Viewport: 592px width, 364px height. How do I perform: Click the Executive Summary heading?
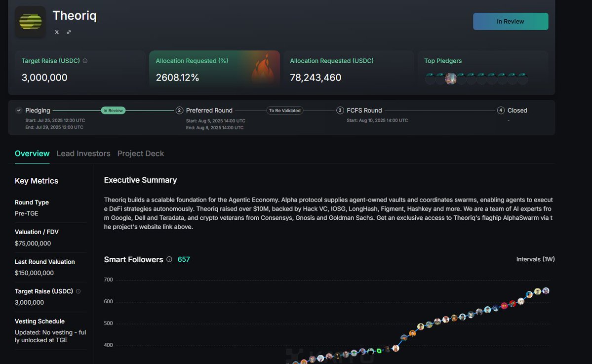coord(140,180)
